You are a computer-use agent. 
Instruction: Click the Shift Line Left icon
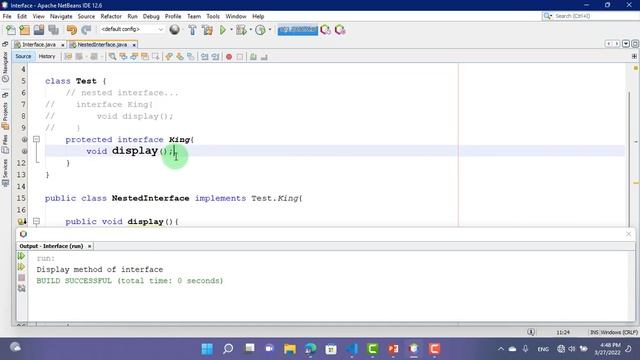click(x=204, y=57)
